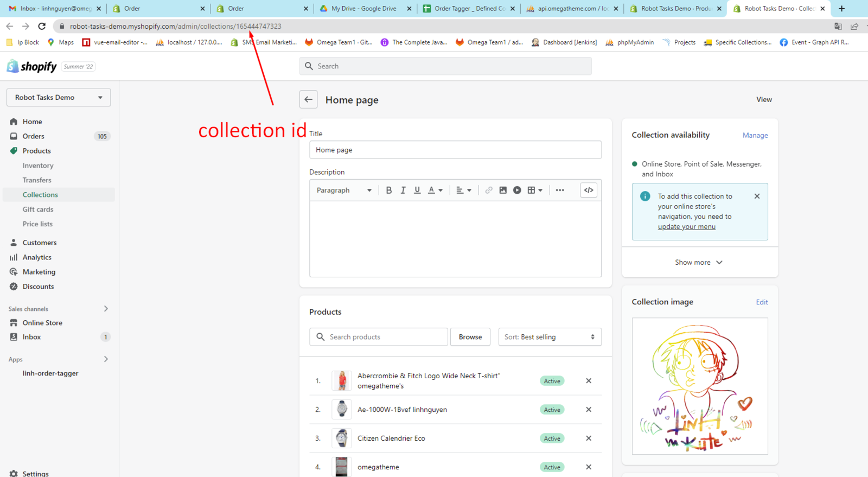Image resolution: width=868 pixels, height=477 pixels.
Task: Go back using the arrow button
Action: coord(308,100)
